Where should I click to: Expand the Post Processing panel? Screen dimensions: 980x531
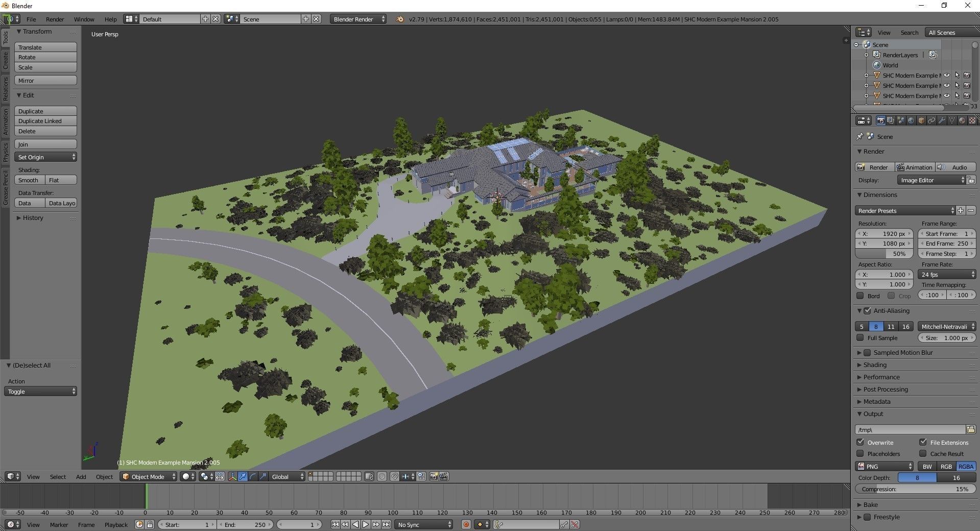pyautogui.click(x=886, y=389)
